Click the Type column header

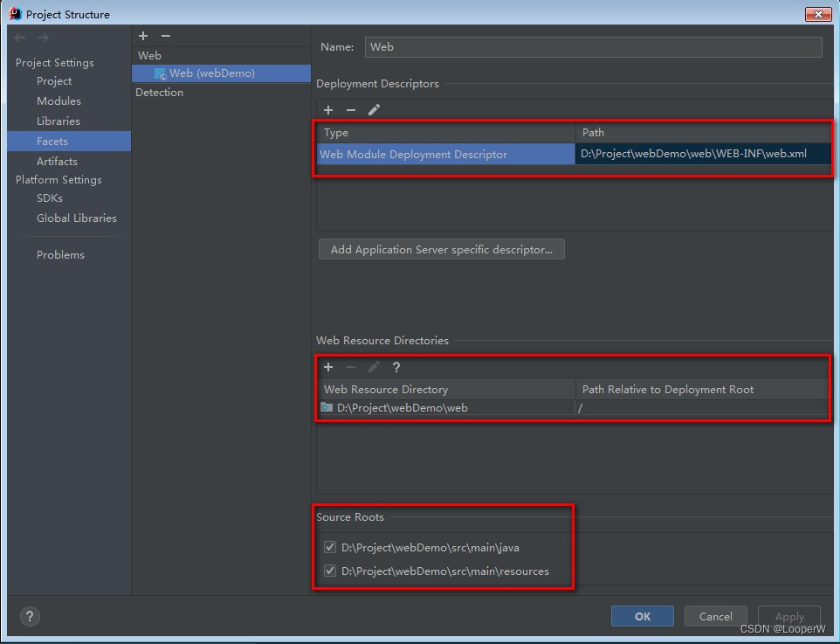coord(445,133)
